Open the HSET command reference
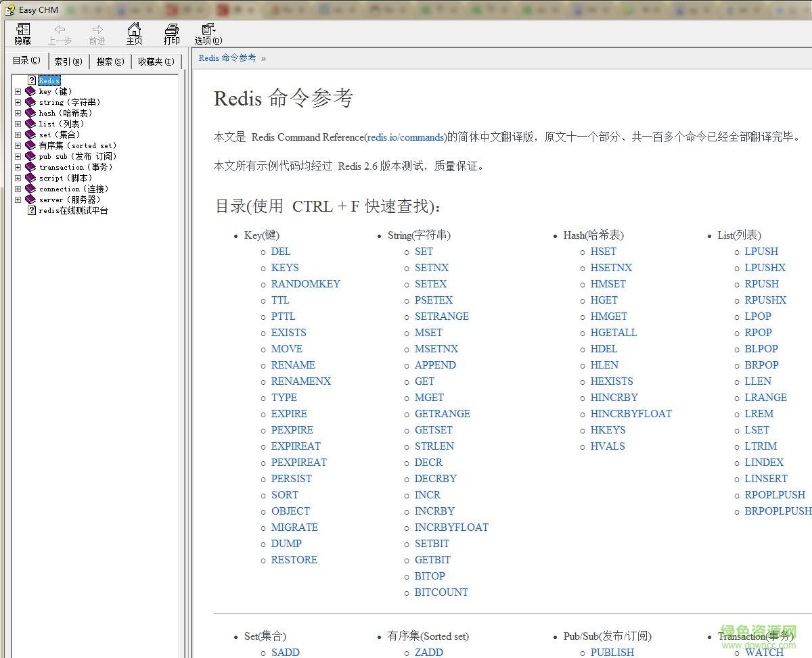This screenshot has height=658, width=812. tap(604, 252)
